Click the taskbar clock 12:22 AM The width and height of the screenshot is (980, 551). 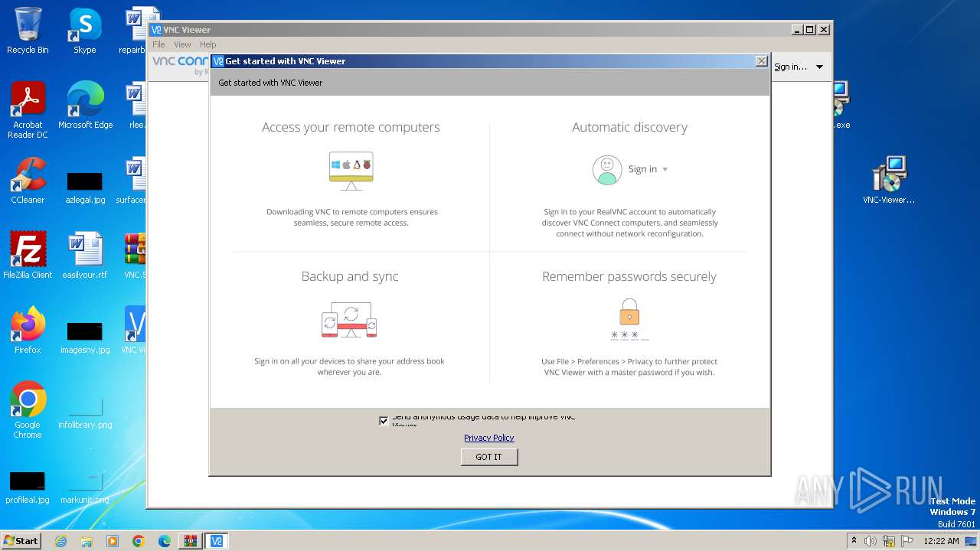[941, 541]
